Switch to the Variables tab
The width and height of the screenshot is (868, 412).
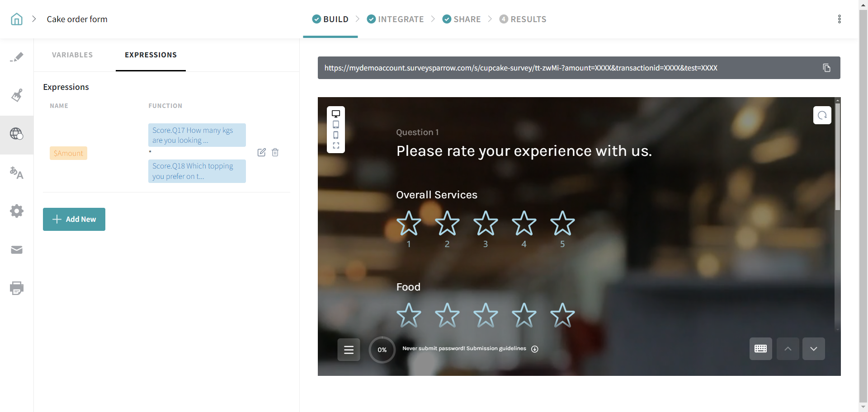(x=72, y=55)
